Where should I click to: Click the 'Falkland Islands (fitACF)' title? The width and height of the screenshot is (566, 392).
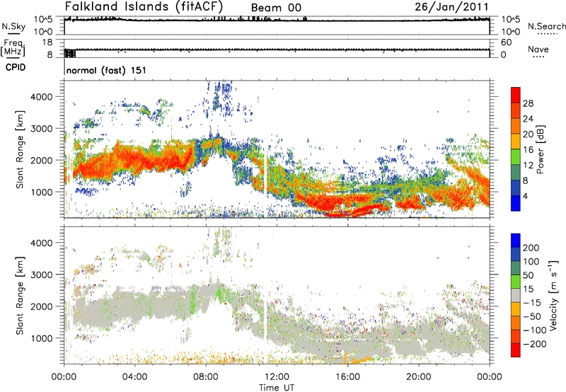coord(144,6)
